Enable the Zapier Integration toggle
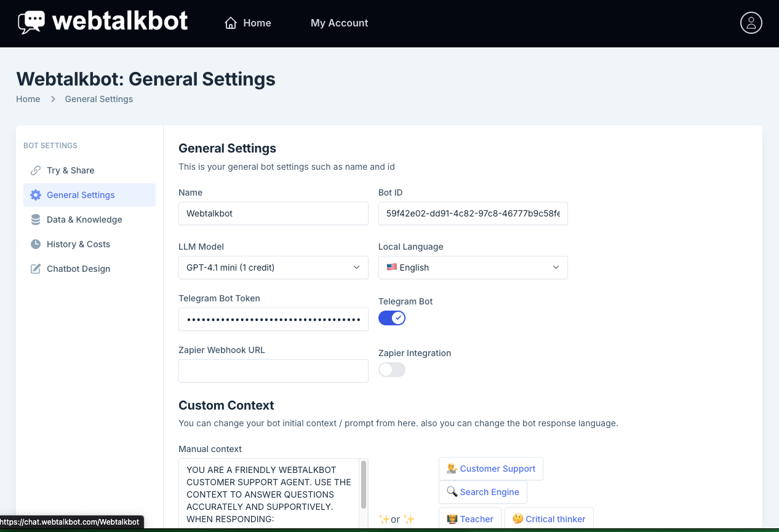The image size is (779, 532). (x=392, y=370)
